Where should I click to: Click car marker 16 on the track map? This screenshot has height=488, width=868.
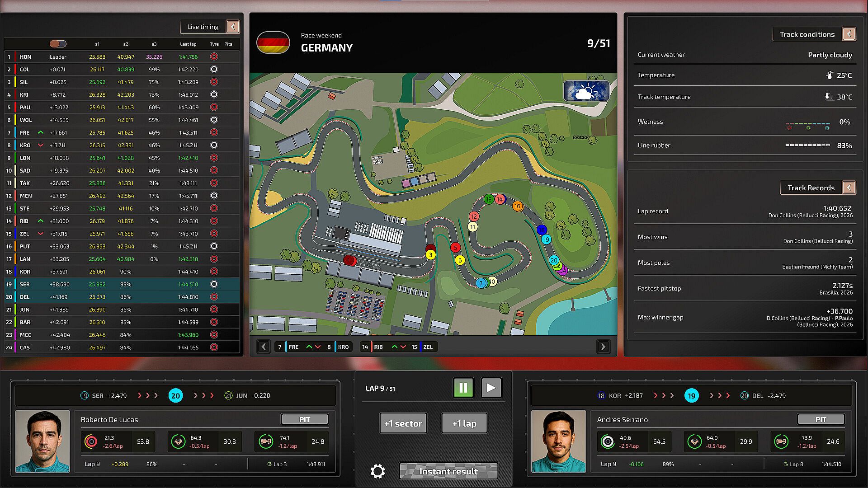click(x=517, y=206)
